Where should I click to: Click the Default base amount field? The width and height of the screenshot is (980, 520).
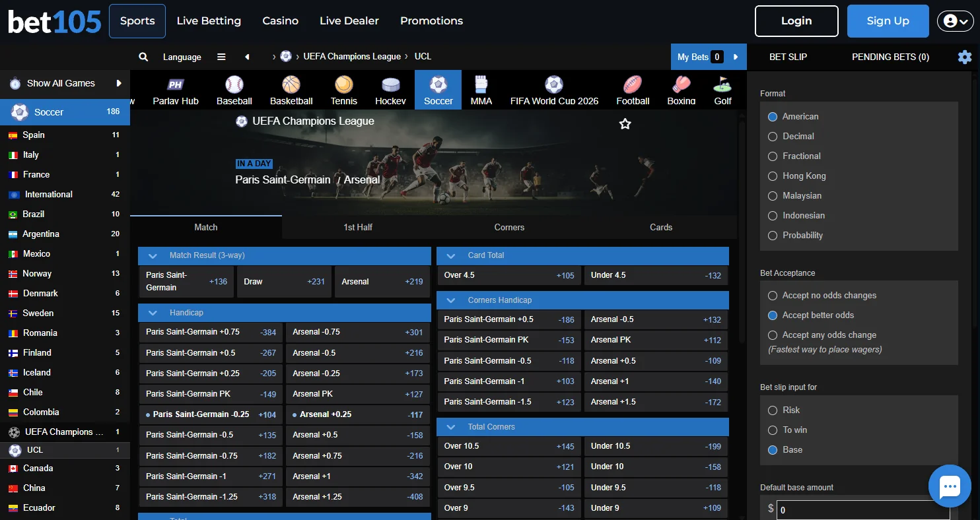pos(863,509)
